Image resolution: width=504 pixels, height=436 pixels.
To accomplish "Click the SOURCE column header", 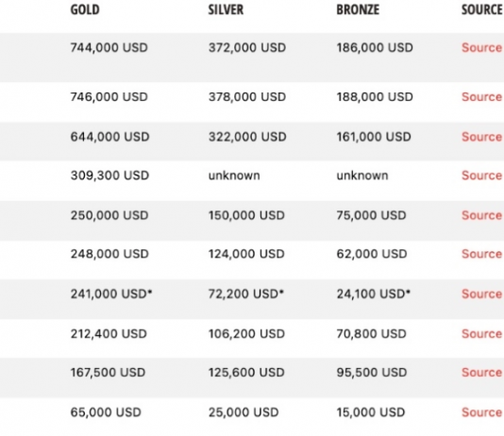I will pos(482,9).
